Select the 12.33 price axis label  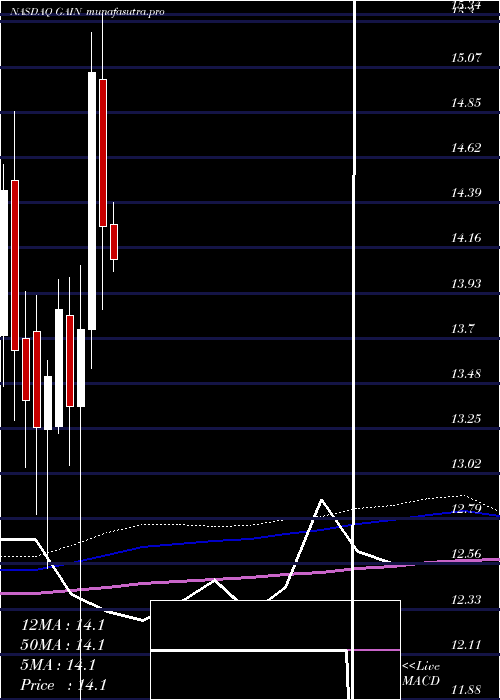[x=466, y=600]
